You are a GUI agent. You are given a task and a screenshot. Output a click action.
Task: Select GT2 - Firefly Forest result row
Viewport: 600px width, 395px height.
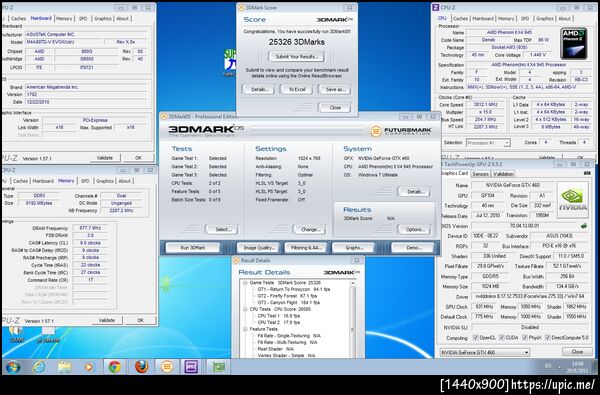click(x=287, y=296)
